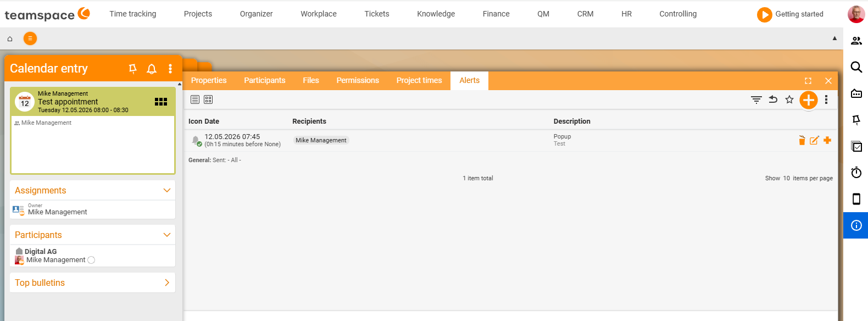Open the CRM menu

(585, 14)
